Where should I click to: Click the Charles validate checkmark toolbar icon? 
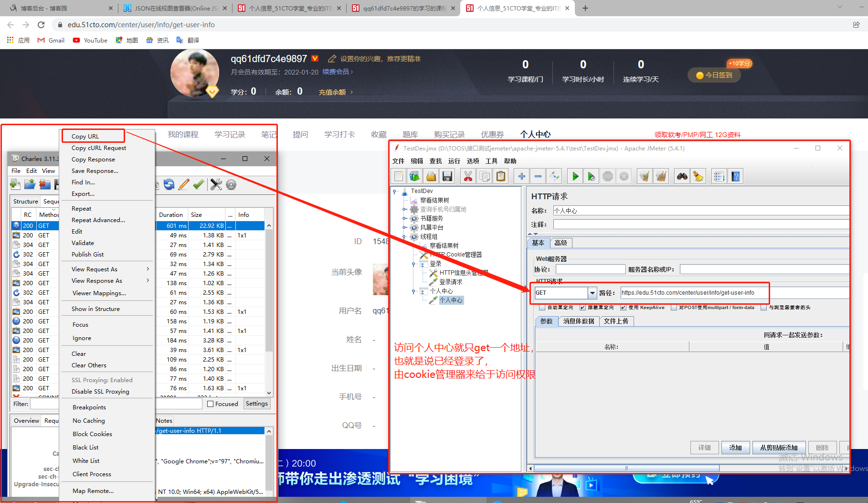coord(199,184)
